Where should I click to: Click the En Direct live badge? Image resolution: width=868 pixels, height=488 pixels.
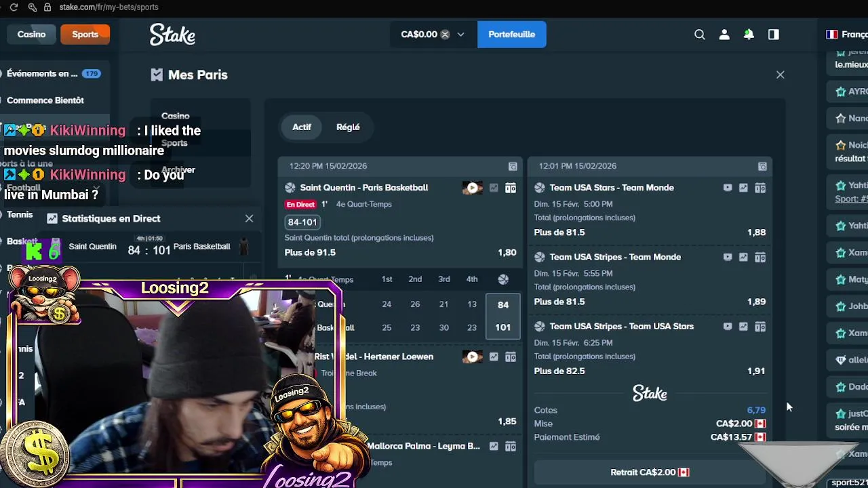coord(300,205)
